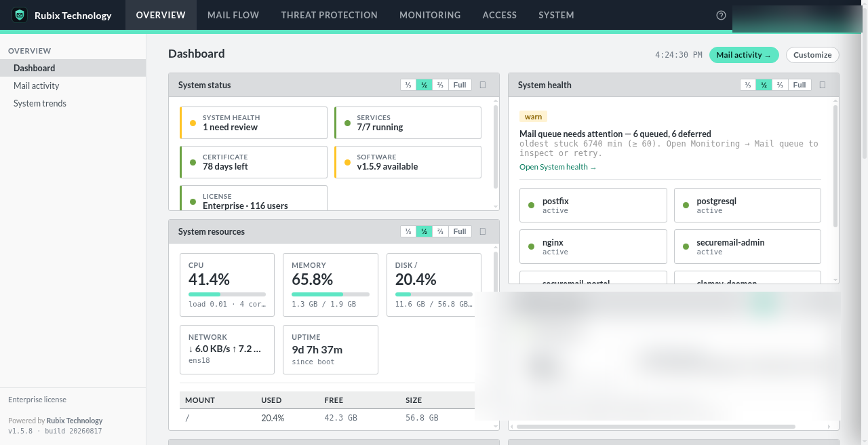
Task: Click the green dot beside postfix service
Action: [x=532, y=205]
